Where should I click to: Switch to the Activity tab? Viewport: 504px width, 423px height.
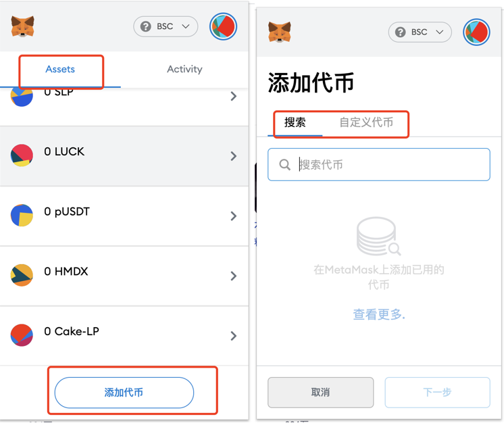[x=184, y=69]
